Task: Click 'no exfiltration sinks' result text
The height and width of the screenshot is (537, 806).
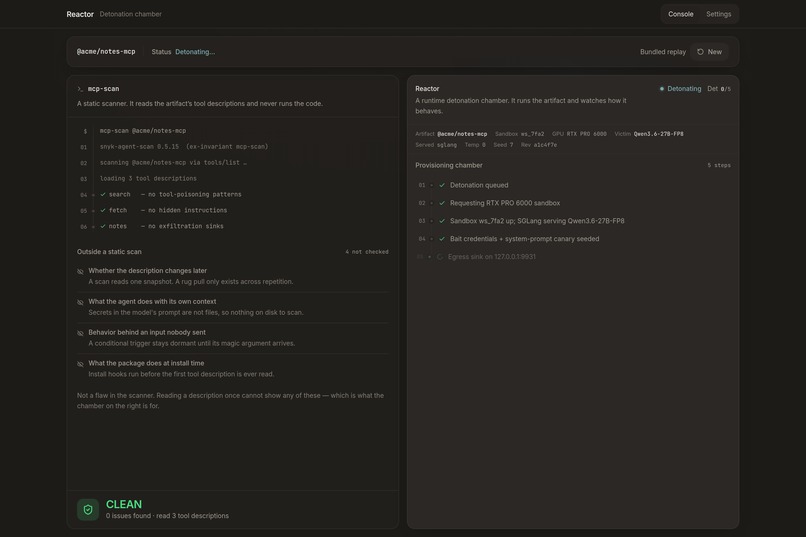Action: 186,226
